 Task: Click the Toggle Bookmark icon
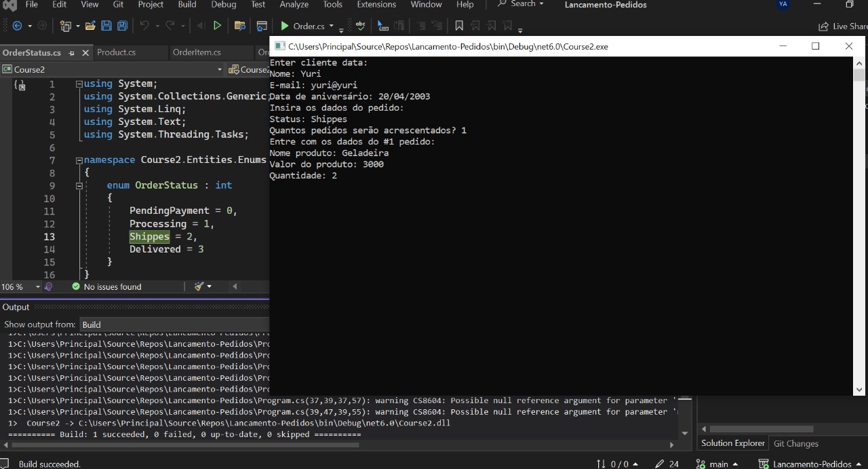coord(459,26)
